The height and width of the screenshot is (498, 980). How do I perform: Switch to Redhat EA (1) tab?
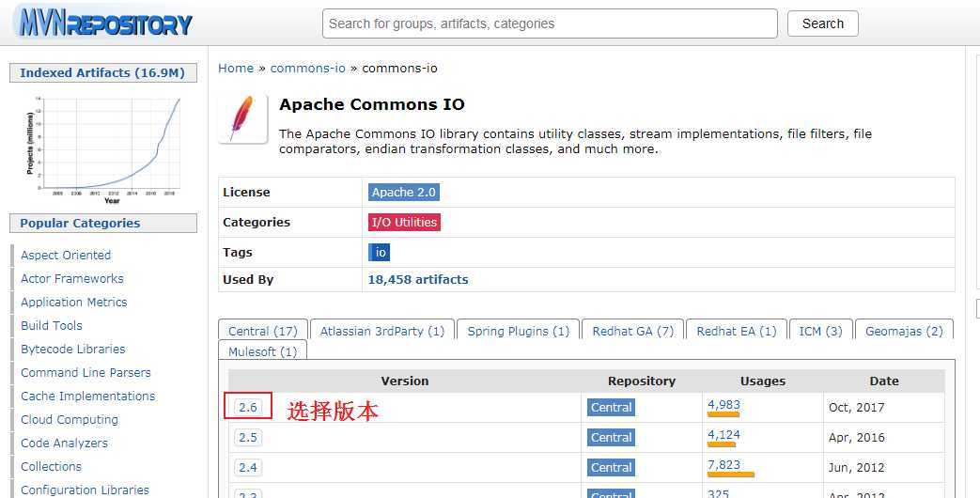coord(737,331)
